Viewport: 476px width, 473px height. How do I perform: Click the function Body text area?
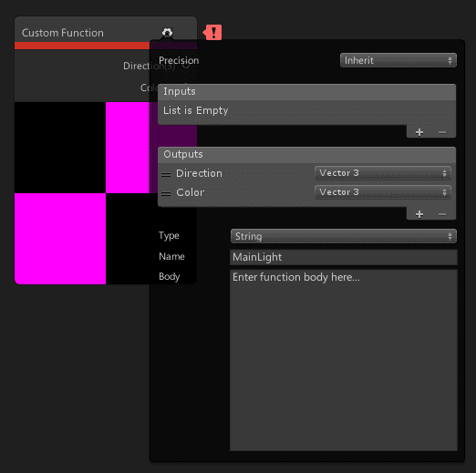click(x=344, y=360)
